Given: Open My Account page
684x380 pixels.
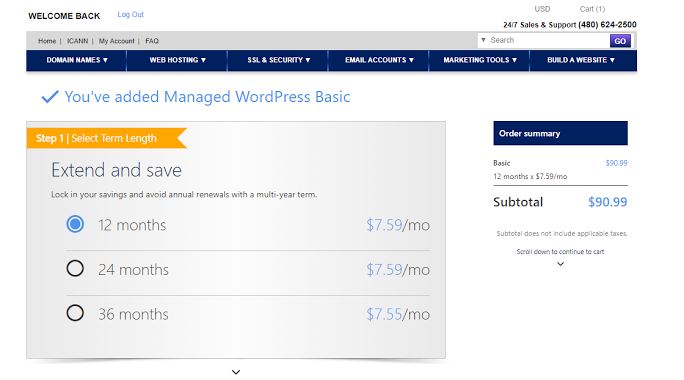Looking at the screenshot, I should (x=116, y=41).
